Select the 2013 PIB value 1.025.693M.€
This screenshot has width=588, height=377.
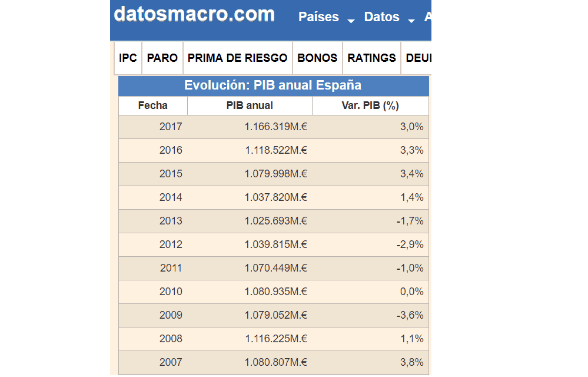coord(276,221)
